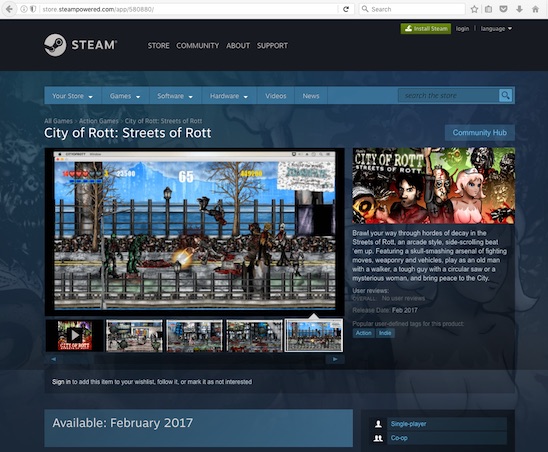Open the bookmarks library icon
Image resolution: width=548 pixels, height=452 pixels.
(x=489, y=9)
